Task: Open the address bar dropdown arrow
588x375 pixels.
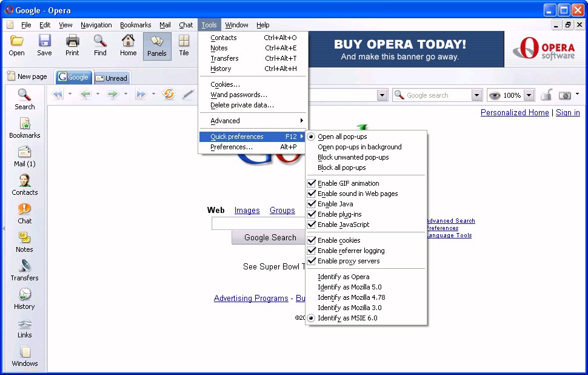Action: tap(382, 95)
